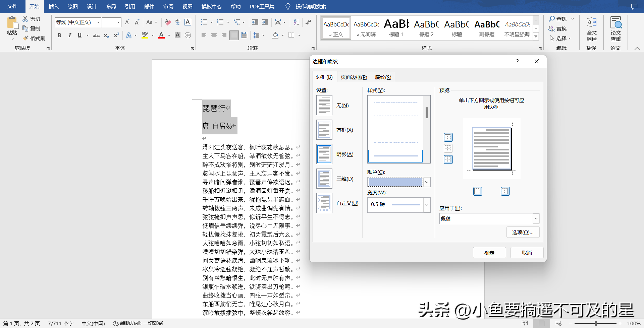Viewport: 644px width, 328px height.
Task: Toggle superscript formatting
Action: [x=116, y=35]
